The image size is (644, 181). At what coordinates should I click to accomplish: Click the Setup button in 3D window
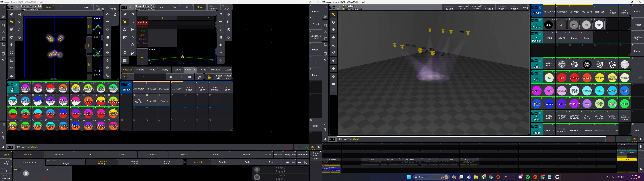point(525,8)
